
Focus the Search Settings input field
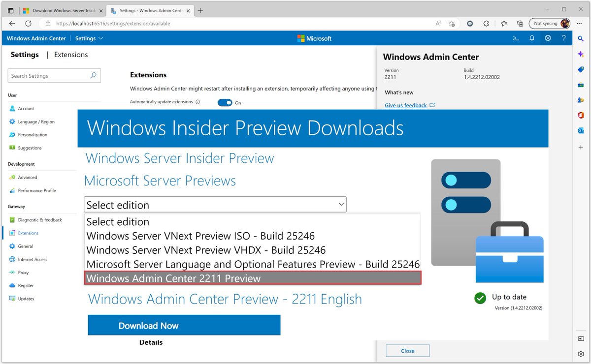(x=49, y=75)
